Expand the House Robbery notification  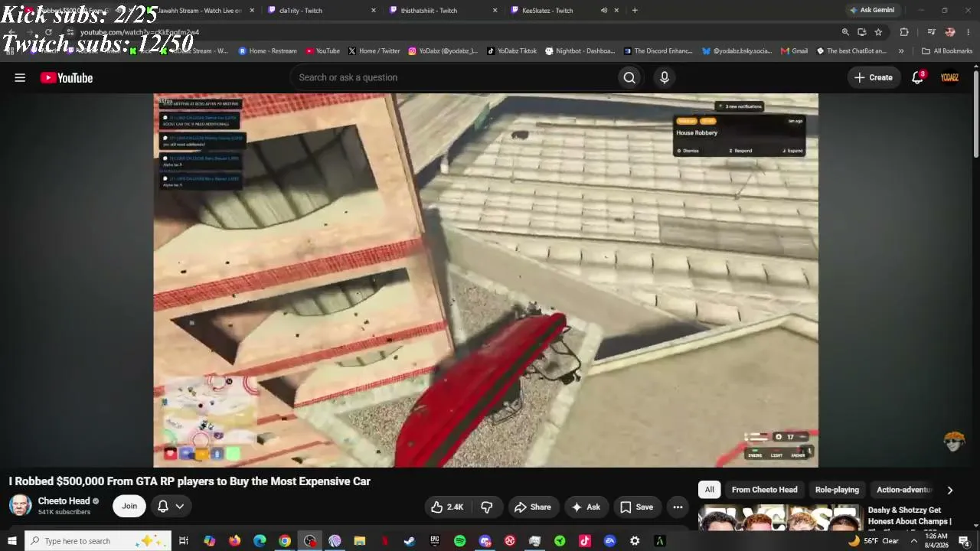(792, 151)
